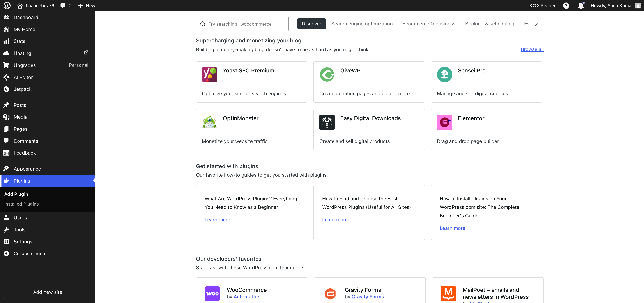Click the Posts pin icon

pyautogui.click(x=7, y=105)
